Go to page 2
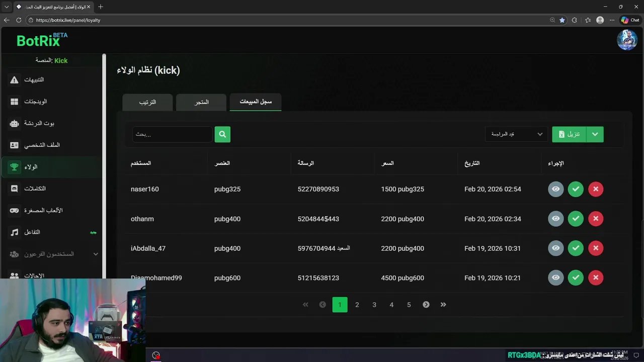This screenshot has width=644, height=362. [x=357, y=305]
